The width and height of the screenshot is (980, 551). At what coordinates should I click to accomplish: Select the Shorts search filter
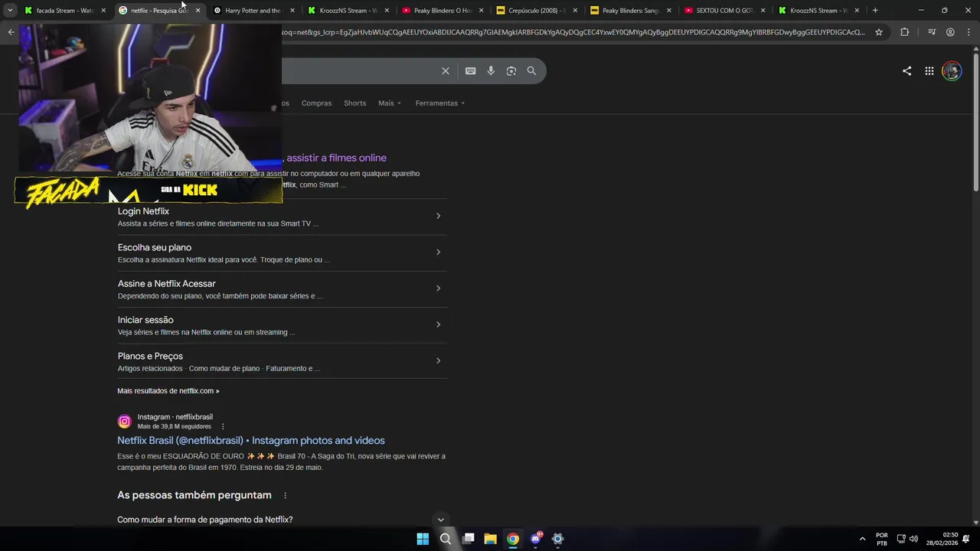pos(354,103)
